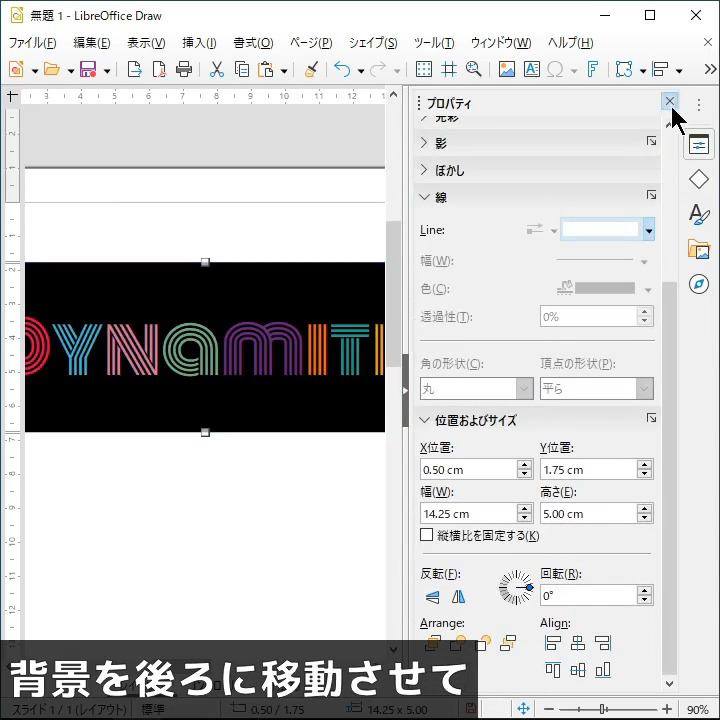Open the Paste options dropdown arrow
Screen dimensions: 720x720
tap(284, 71)
